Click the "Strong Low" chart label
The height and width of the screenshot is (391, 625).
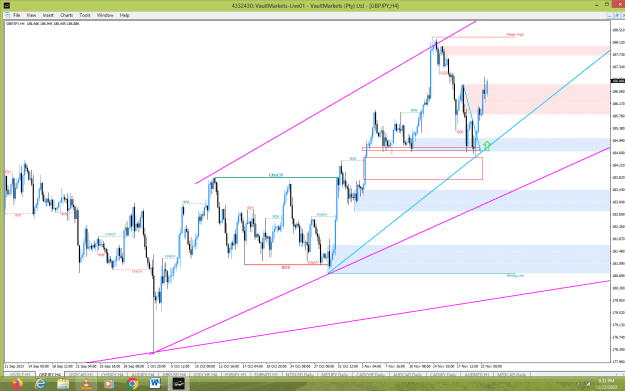(515, 275)
